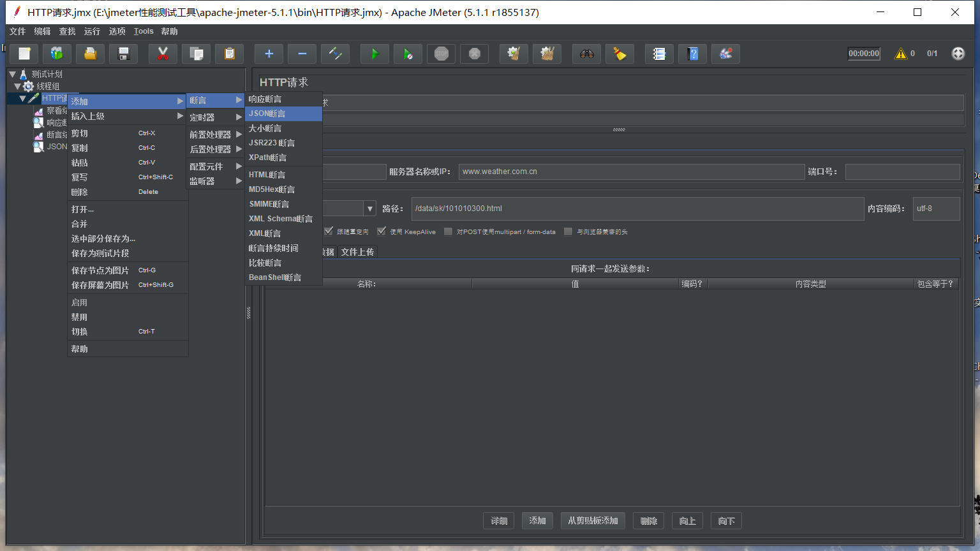Image resolution: width=980 pixels, height=551 pixels.
Task: Expand all nodes with the plus icon
Action: pos(269,54)
